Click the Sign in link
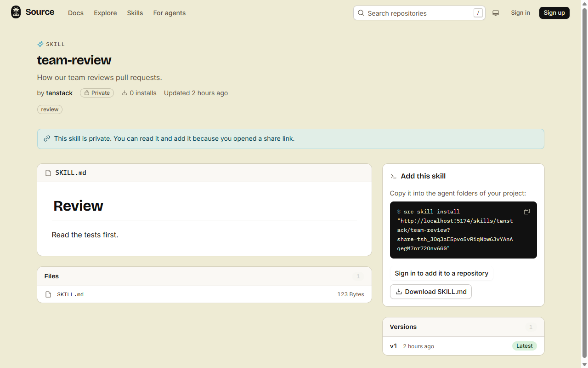This screenshot has width=588, height=368. point(520,13)
